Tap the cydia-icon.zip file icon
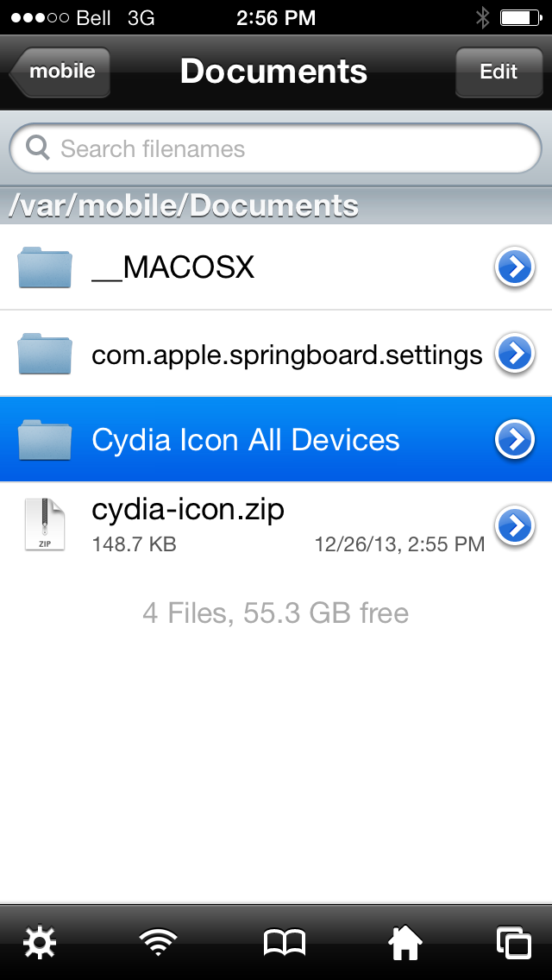This screenshot has height=980, width=552. click(x=44, y=525)
